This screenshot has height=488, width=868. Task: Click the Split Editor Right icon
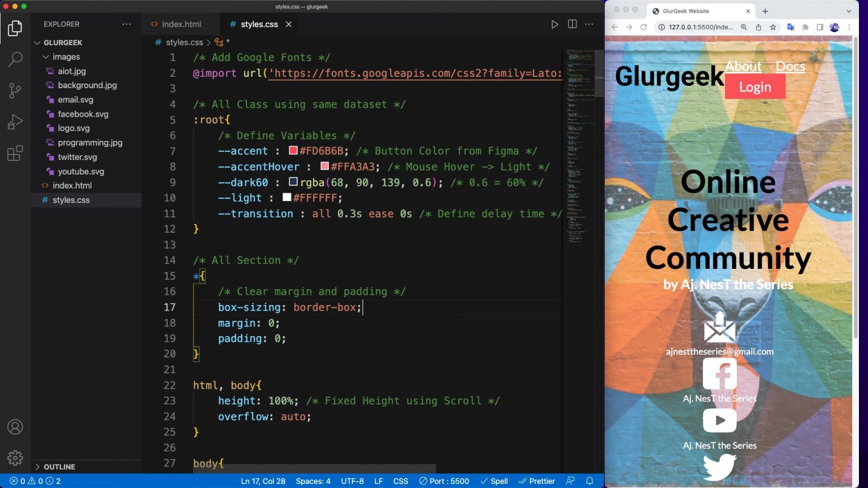coord(572,24)
